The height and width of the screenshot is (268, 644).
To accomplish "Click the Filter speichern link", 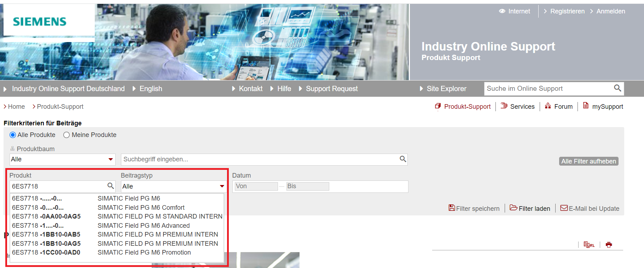I will pyautogui.click(x=478, y=209).
